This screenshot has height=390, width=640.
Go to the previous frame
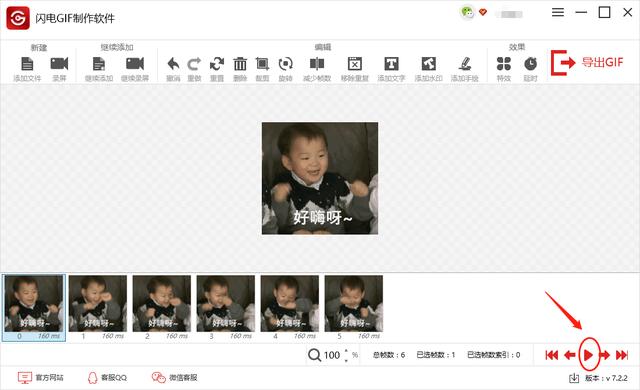pyautogui.click(x=569, y=355)
